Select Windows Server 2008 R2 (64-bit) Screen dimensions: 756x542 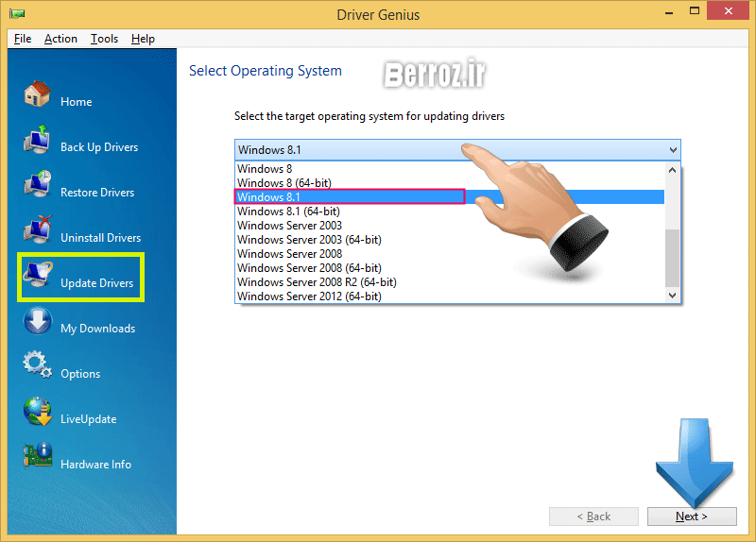click(450, 282)
